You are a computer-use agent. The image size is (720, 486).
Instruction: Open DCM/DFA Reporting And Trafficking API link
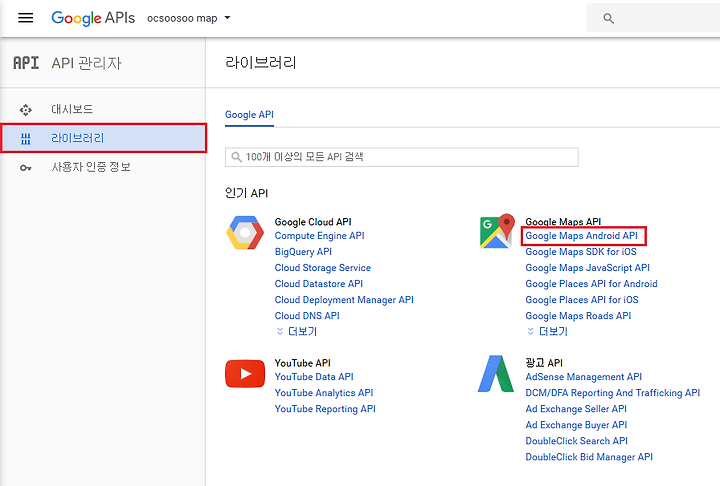pos(613,393)
